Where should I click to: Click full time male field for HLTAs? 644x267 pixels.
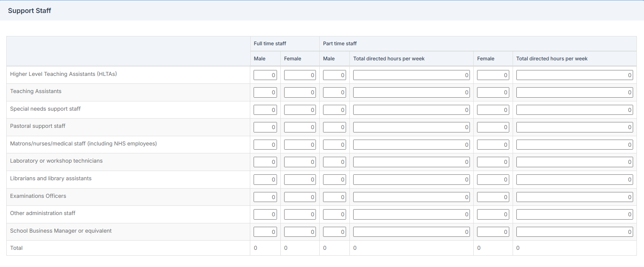coord(265,75)
